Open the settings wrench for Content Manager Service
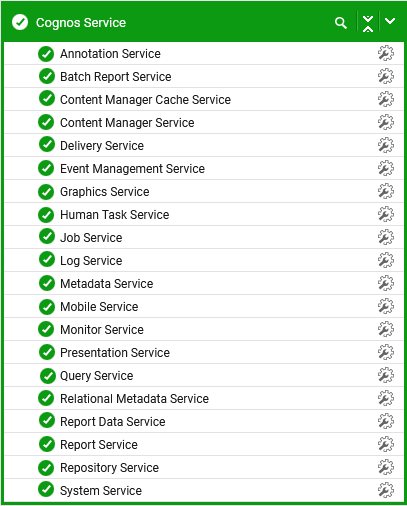Viewport: 407px width, 506px height. coord(386,122)
